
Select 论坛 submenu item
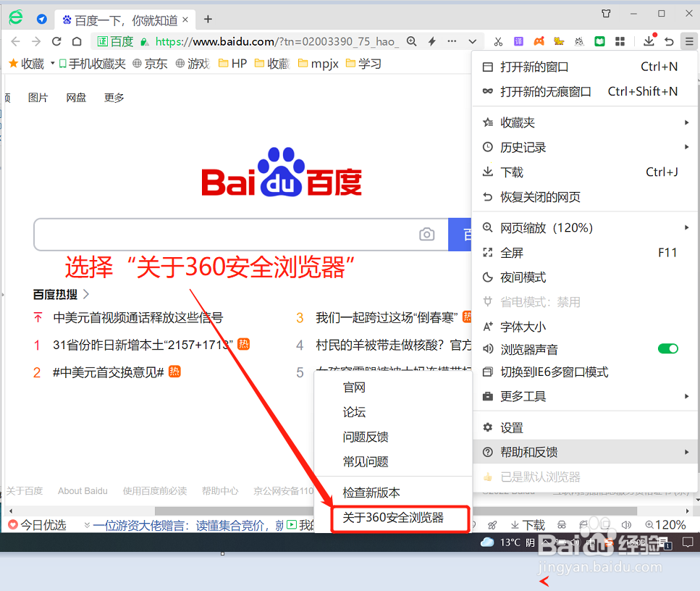(x=393, y=412)
